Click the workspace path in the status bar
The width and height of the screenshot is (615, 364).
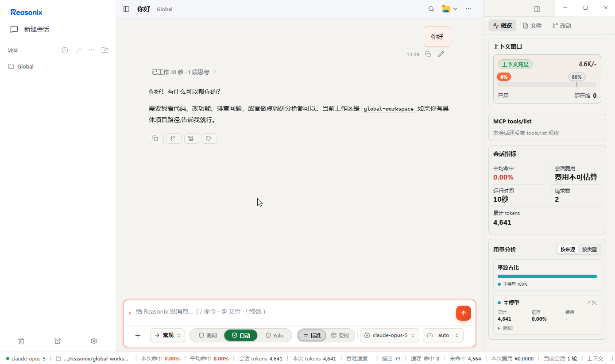tap(92, 359)
